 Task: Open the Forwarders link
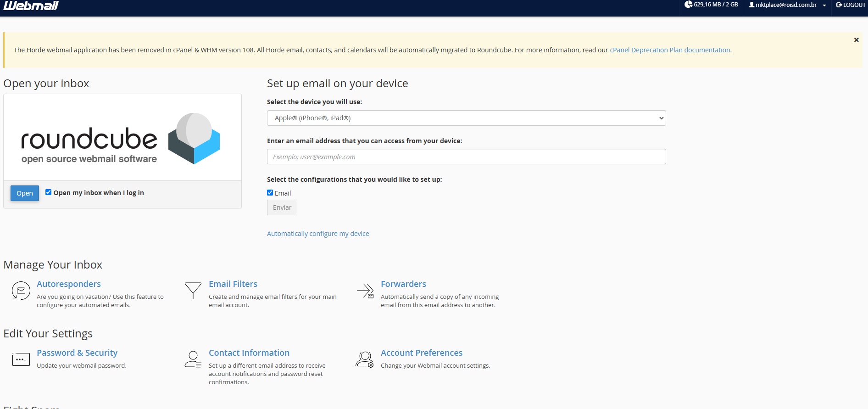point(403,284)
